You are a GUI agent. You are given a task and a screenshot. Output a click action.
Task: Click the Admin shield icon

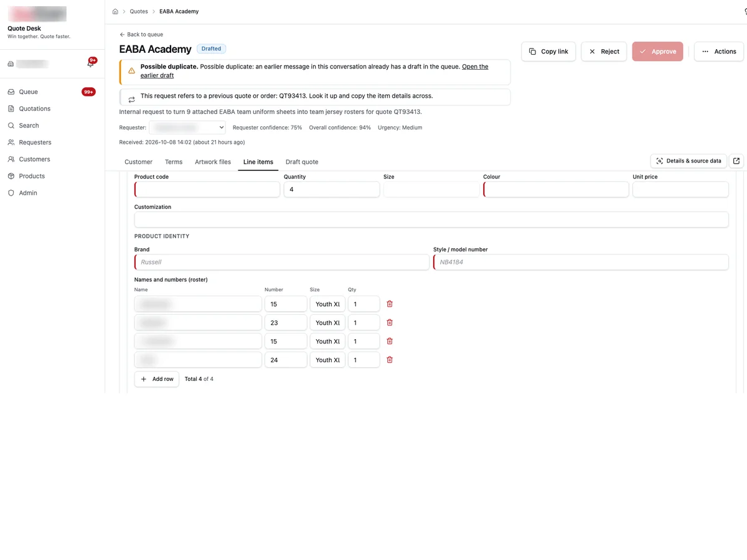coord(11,193)
